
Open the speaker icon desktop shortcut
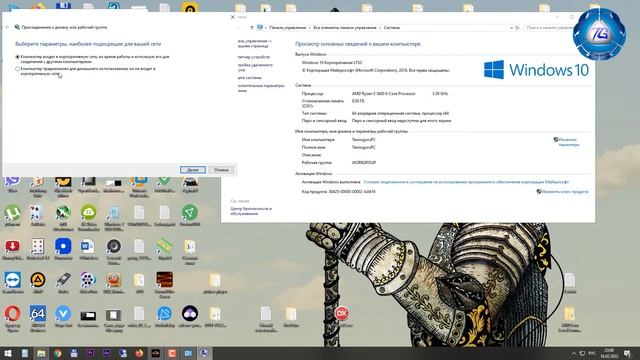click(x=113, y=250)
